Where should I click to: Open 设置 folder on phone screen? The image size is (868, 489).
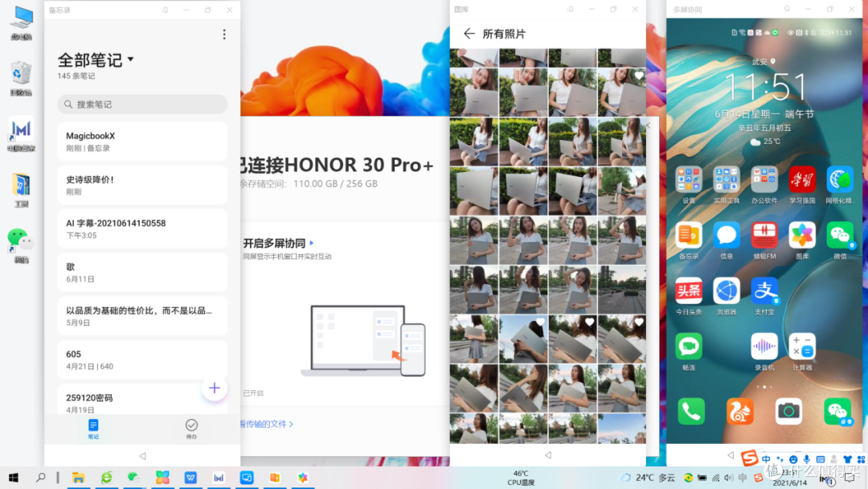pos(689,186)
